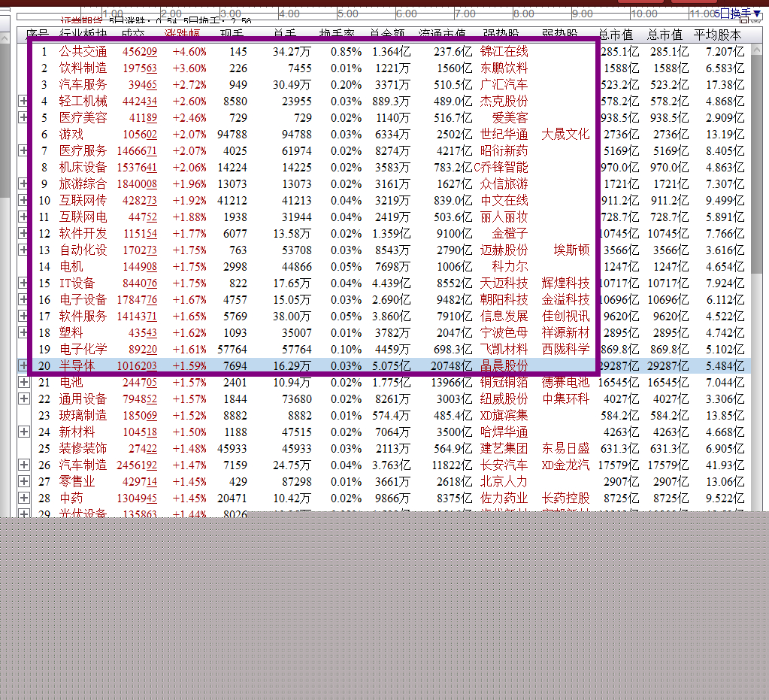
Task: Sort by 涨跌幅 column header
Action: pyautogui.click(x=182, y=35)
